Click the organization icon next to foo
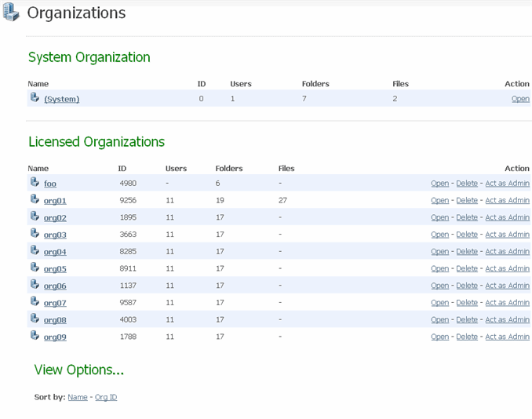Image resolution: width=532 pixels, height=419 pixels. [x=35, y=183]
